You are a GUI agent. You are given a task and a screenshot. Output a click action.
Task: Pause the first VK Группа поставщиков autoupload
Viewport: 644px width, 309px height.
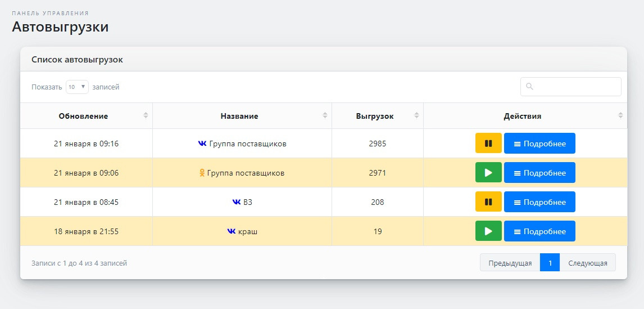click(488, 144)
